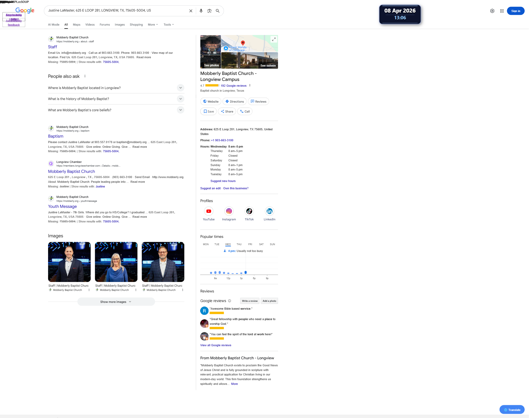Image resolution: width=532 pixels, height=418 pixels.
Task: Open the More search filters dropdown
Action: (153, 25)
